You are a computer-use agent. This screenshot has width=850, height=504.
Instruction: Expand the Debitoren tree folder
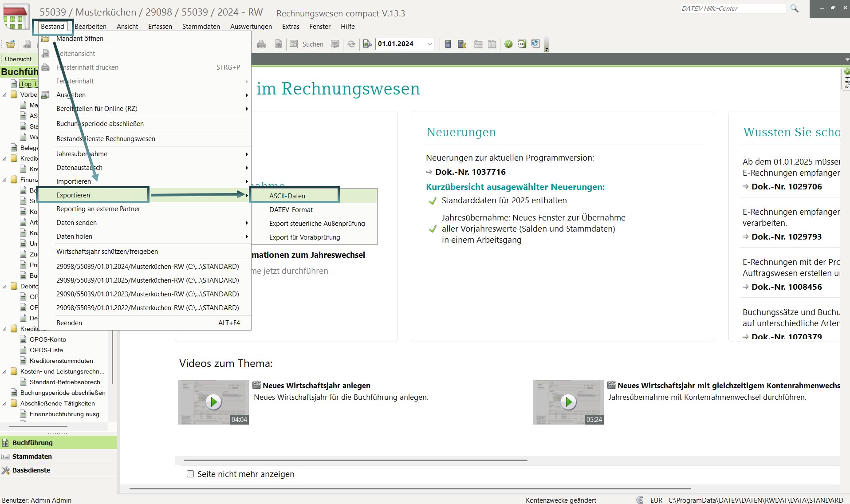tap(4, 287)
